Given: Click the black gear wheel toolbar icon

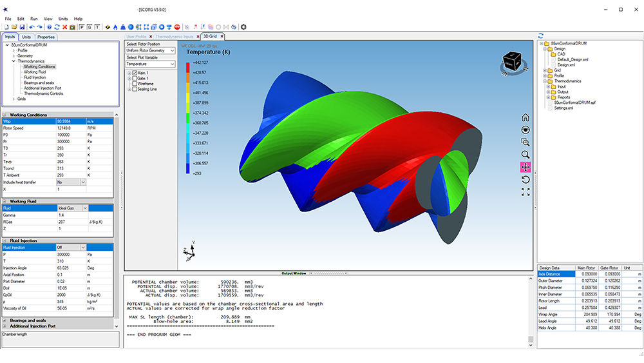Looking at the screenshot, I should click(x=243, y=27).
